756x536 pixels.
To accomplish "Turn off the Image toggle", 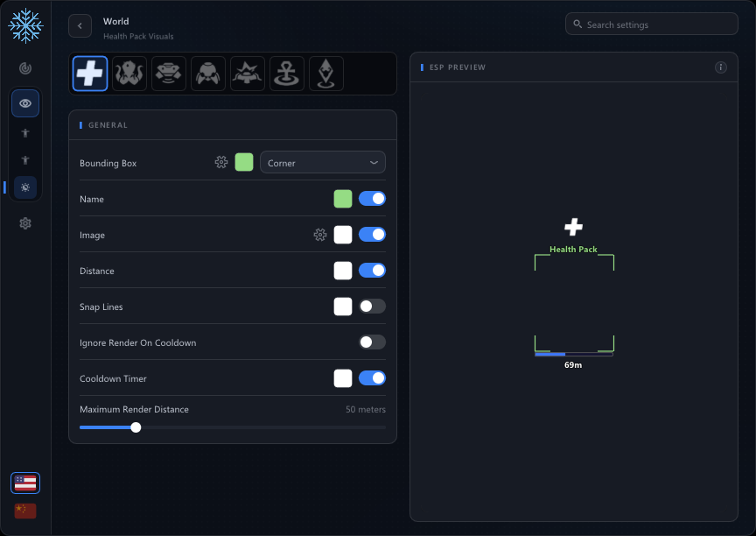I will tap(372, 235).
